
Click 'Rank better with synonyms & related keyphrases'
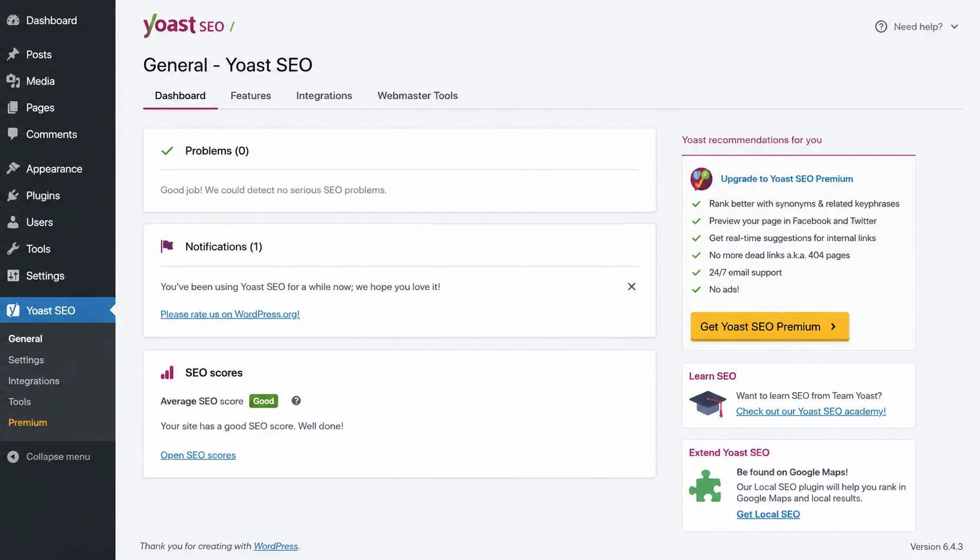click(x=804, y=204)
